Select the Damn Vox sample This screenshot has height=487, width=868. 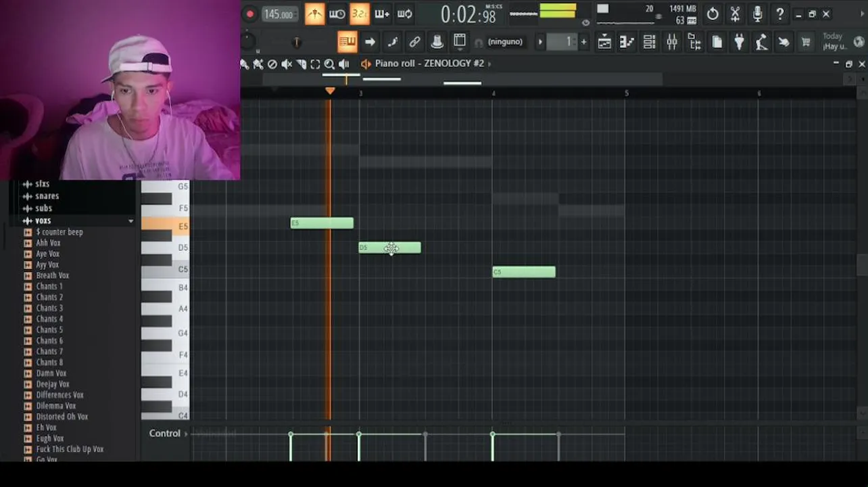[51, 373]
